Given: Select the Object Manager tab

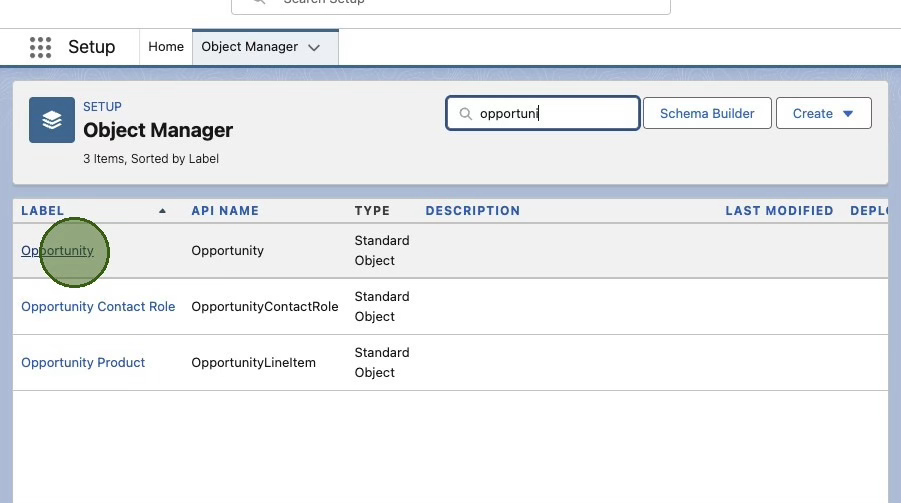Looking at the screenshot, I should [x=249, y=47].
